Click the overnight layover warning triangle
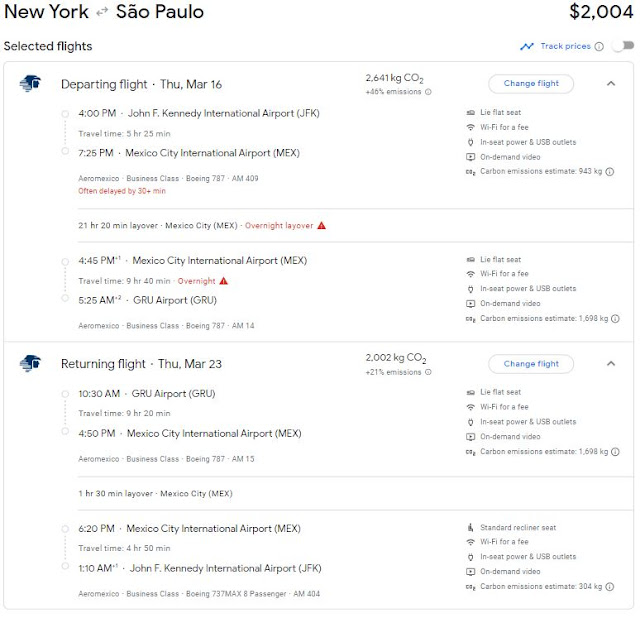This screenshot has width=640, height=618. point(322,226)
